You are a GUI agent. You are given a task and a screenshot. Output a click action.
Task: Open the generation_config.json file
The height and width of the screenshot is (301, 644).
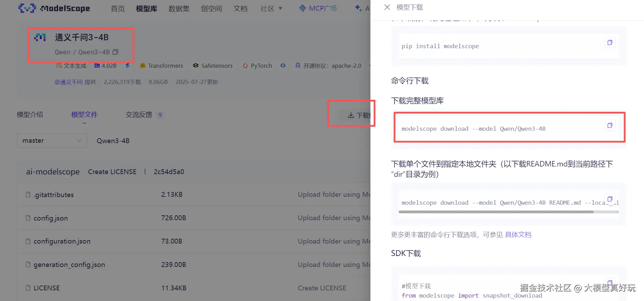[69, 265]
